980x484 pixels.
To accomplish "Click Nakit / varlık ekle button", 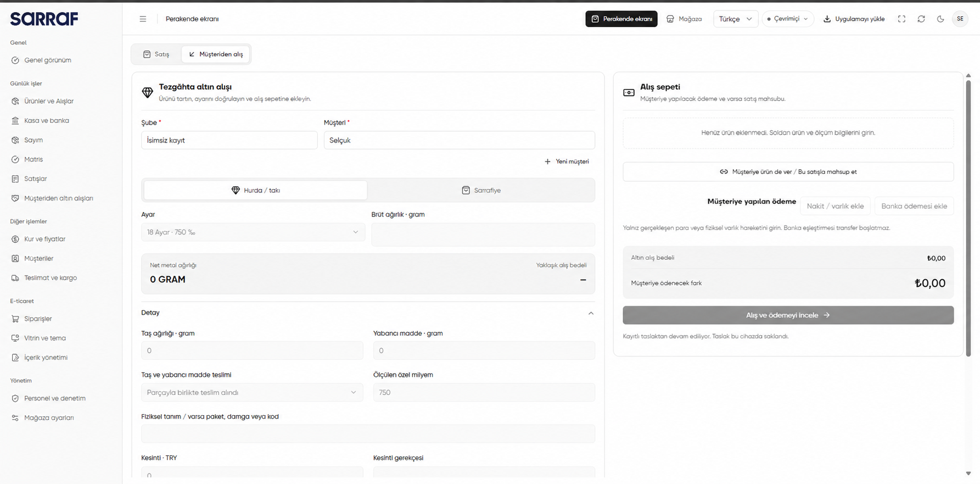I will click(835, 206).
